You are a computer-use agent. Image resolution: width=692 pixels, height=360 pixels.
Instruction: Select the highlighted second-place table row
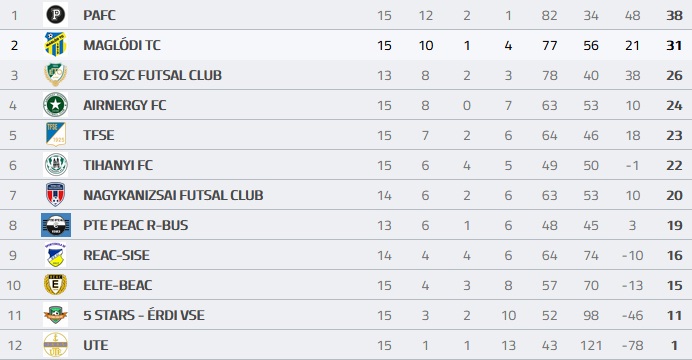click(346, 45)
